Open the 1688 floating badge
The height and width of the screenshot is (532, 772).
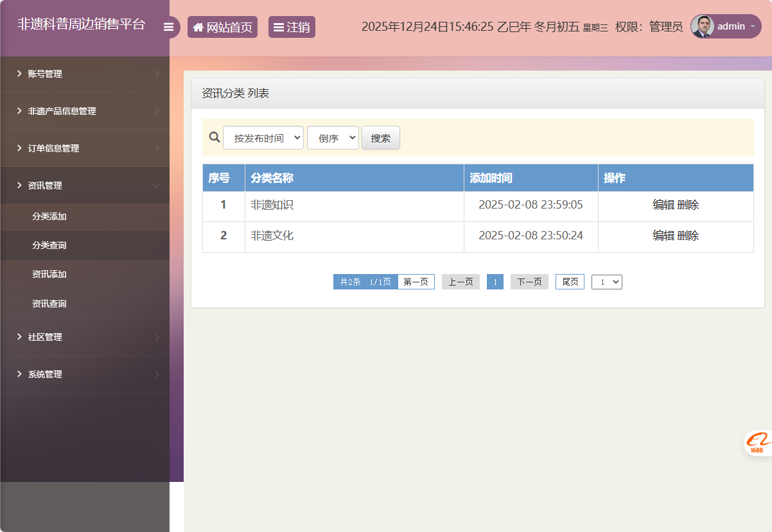point(758,443)
